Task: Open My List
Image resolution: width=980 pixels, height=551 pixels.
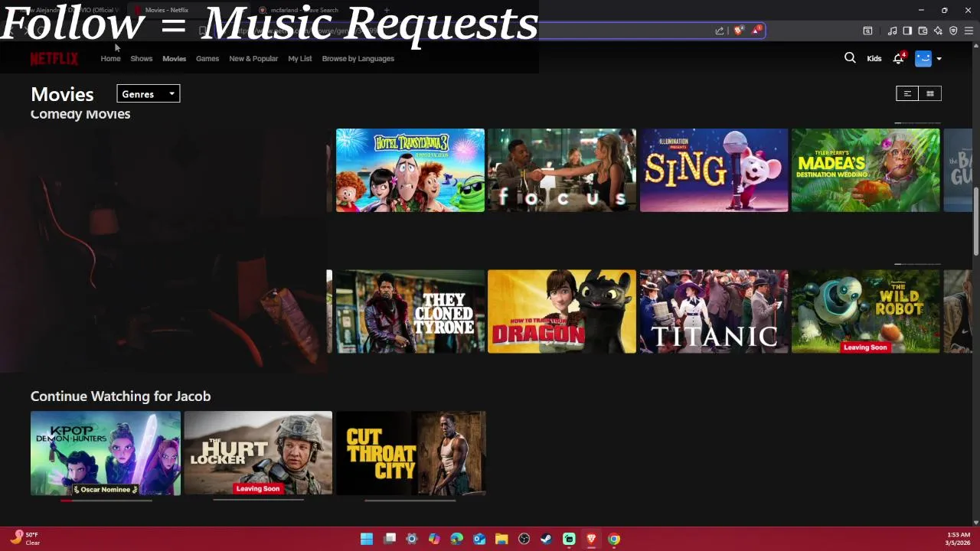Action: point(299,58)
